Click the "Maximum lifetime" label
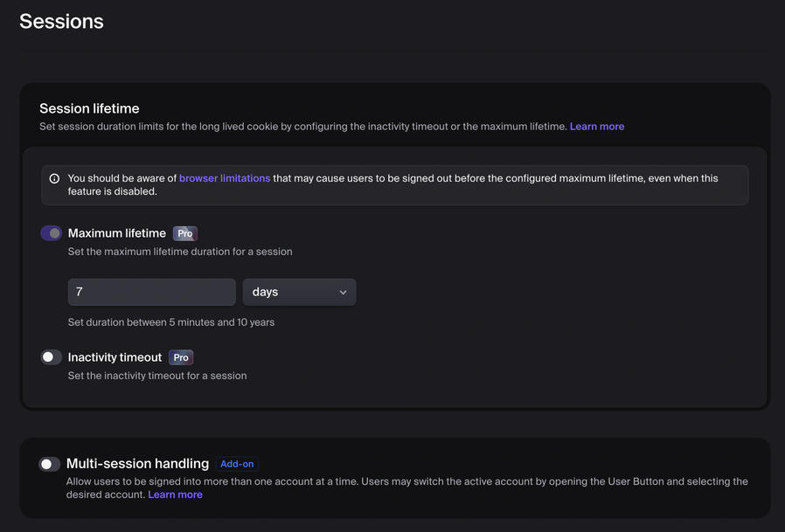 (x=117, y=233)
